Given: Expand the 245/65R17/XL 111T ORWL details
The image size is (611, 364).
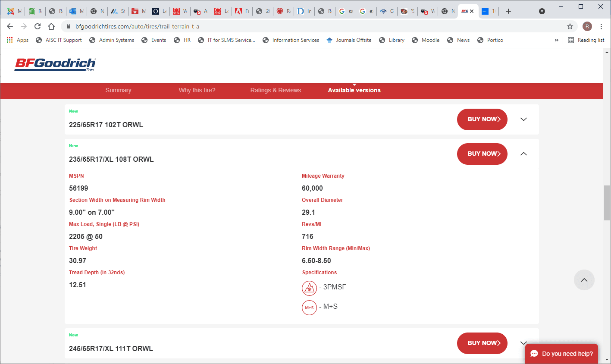Looking at the screenshot, I should point(523,343).
